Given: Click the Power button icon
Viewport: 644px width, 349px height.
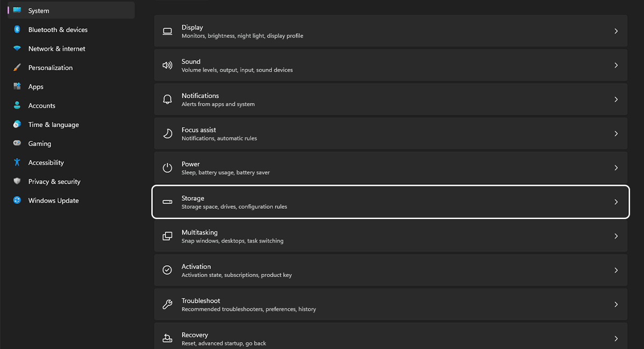Looking at the screenshot, I should [x=167, y=168].
